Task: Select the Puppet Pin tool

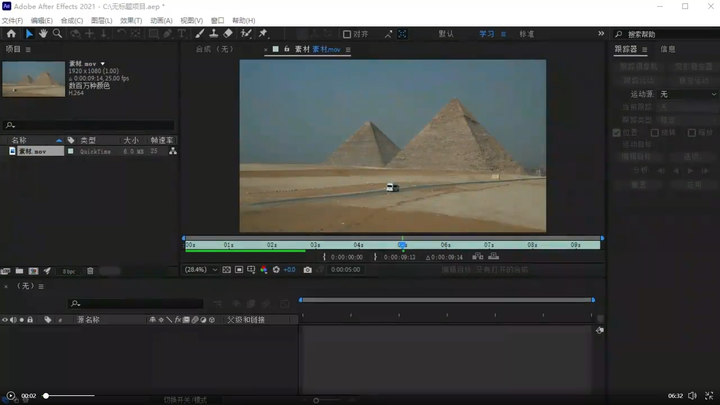Action: [x=263, y=34]
